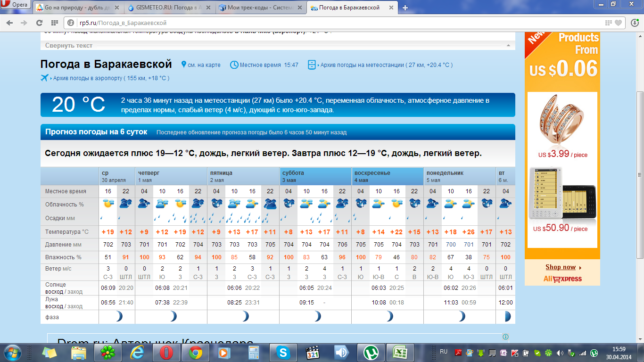Click 'см. на карте' link
644x362 pixels.
pyautogui.click(x=204, y=65)
